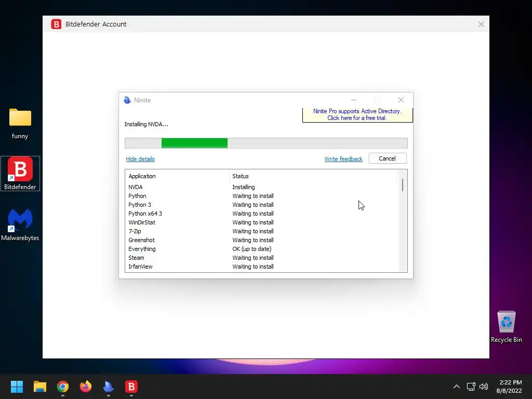Select the Python 3 row
The height and width of the screenshot is (399, 532).
(261, 205)
